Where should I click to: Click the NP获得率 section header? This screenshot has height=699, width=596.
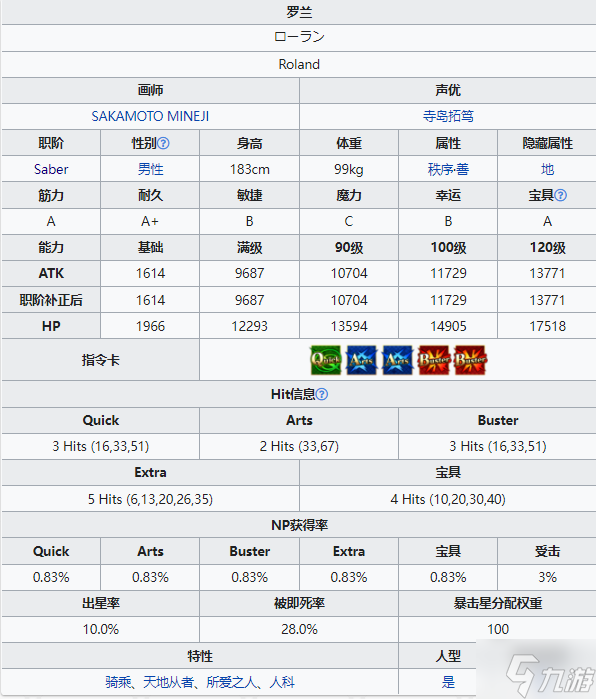point(299,525)
